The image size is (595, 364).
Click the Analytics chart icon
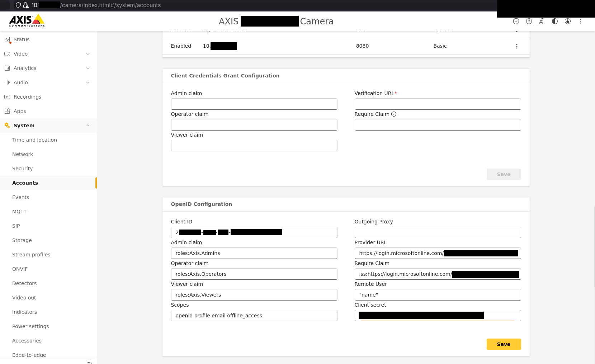pyautogui.click(x=8, y=68)
